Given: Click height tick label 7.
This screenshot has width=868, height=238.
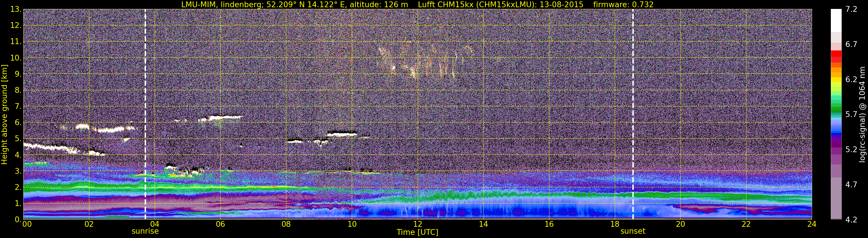Looking at the screenshot, I should 18,107.
